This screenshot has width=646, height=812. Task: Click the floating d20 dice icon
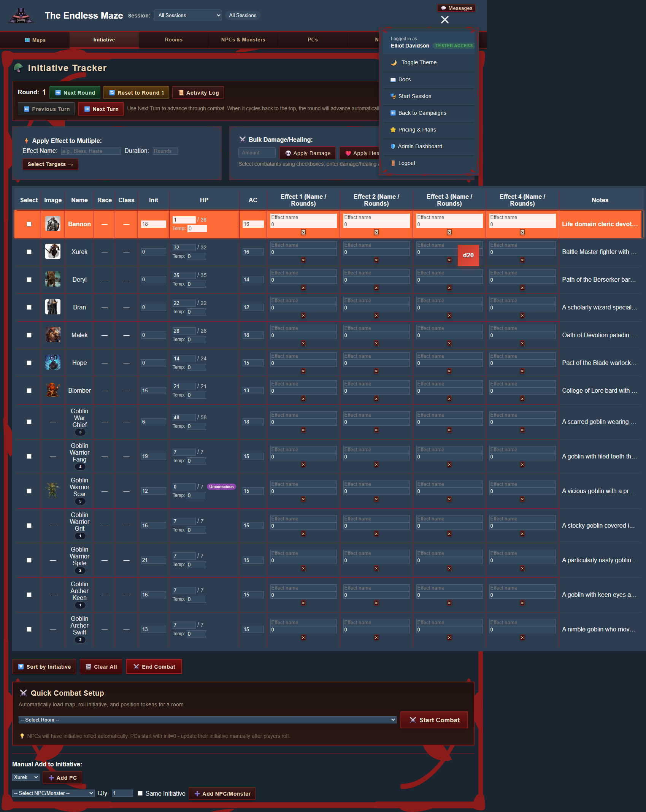click(x=468, y=255)
